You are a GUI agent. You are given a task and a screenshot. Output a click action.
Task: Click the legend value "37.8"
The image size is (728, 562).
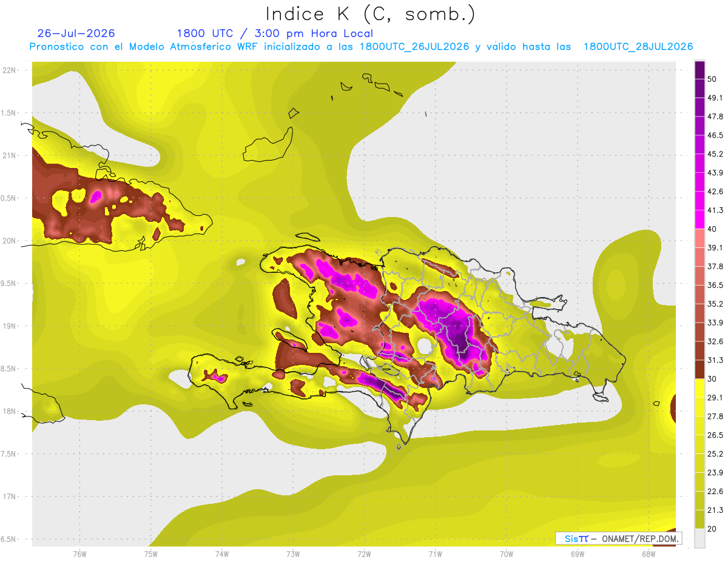(715, 266)
